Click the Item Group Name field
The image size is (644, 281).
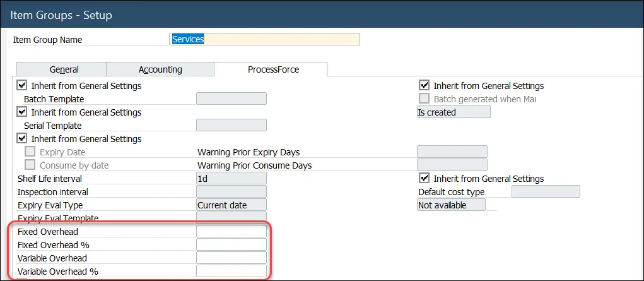(x=265, y=39)
